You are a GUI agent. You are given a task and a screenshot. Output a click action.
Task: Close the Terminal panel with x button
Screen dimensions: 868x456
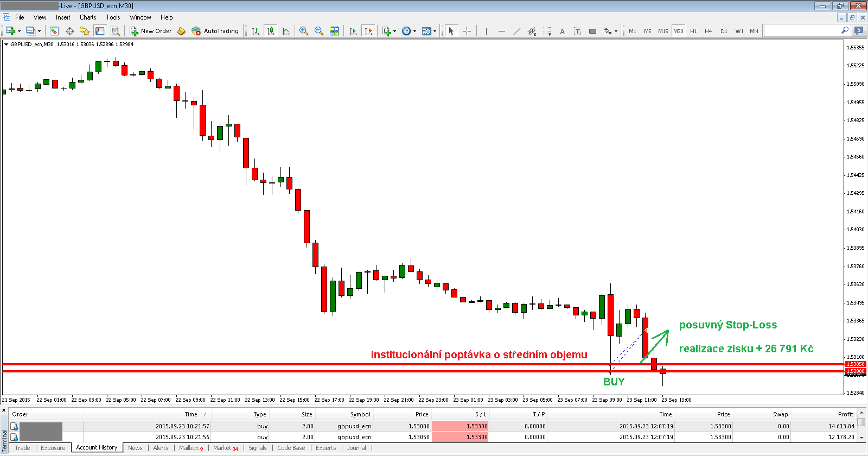coord(4,410)
